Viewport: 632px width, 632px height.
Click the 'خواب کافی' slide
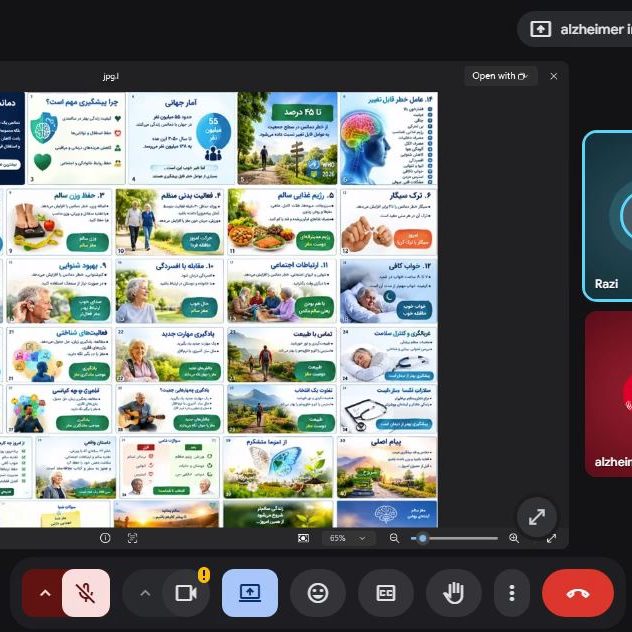point(389,291)
